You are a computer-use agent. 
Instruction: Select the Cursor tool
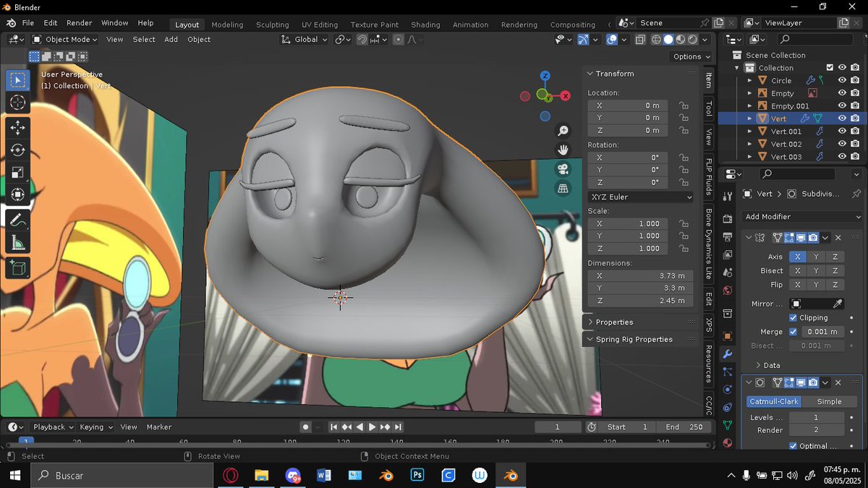click(x=17, y=103)
